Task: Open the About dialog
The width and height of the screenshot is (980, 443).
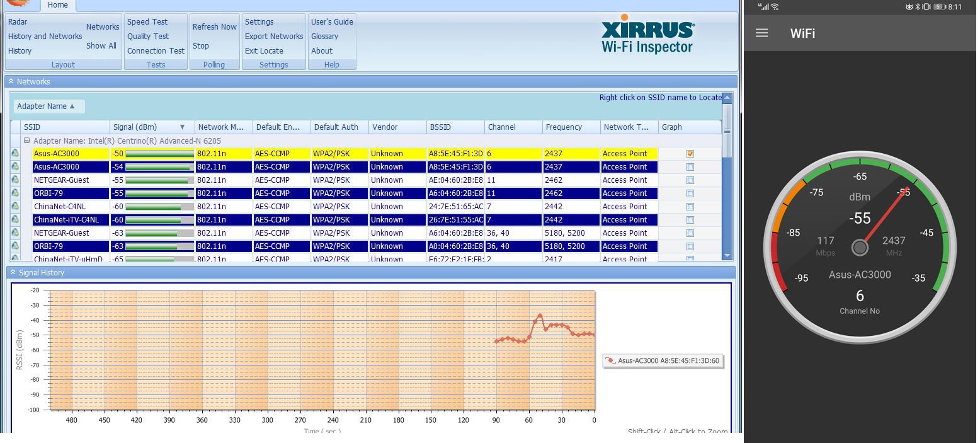Action: tap(322, 50)
